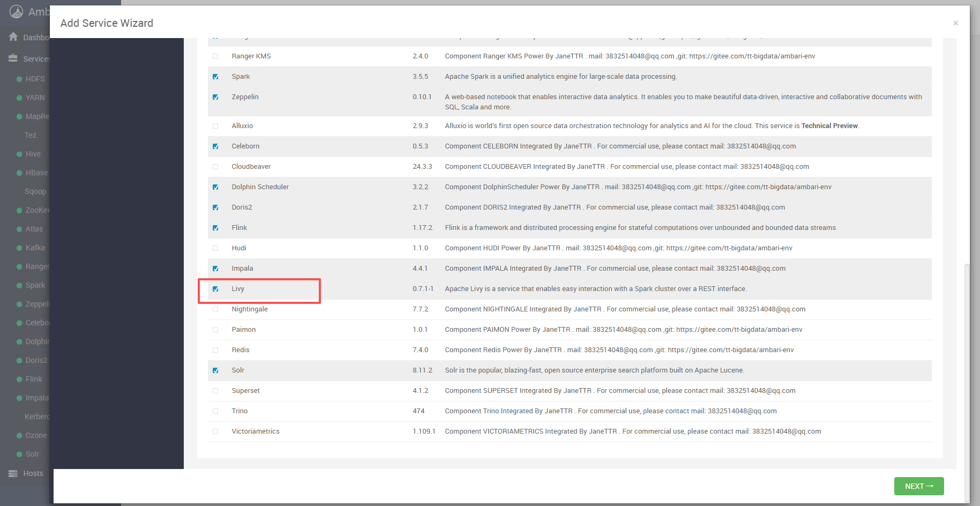Click the Ambari logo icon
This screenshot has height=506, width=980.
[x=17, y=11]
